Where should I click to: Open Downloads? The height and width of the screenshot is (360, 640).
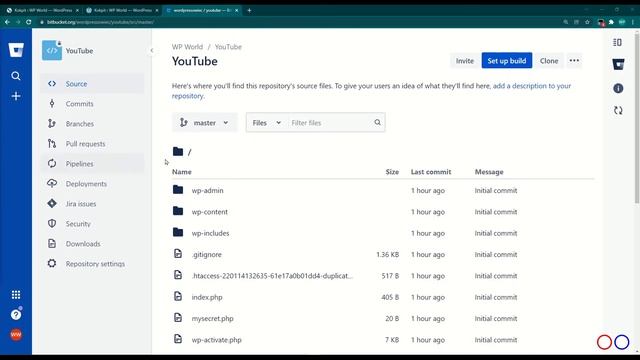pos(92,244)
